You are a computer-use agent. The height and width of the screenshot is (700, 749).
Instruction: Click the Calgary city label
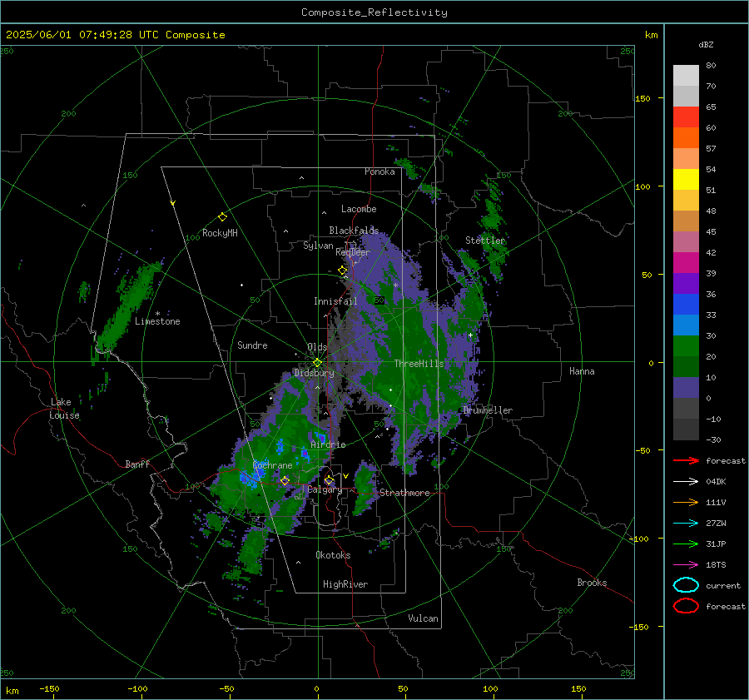click(x=325, y=489)
